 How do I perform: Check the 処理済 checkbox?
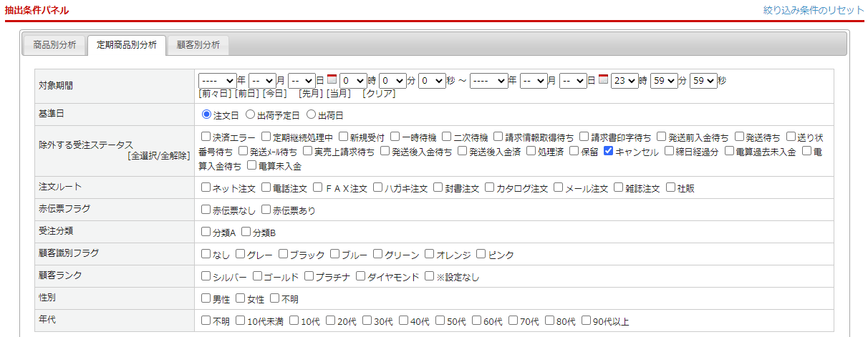tap(531, 151)
